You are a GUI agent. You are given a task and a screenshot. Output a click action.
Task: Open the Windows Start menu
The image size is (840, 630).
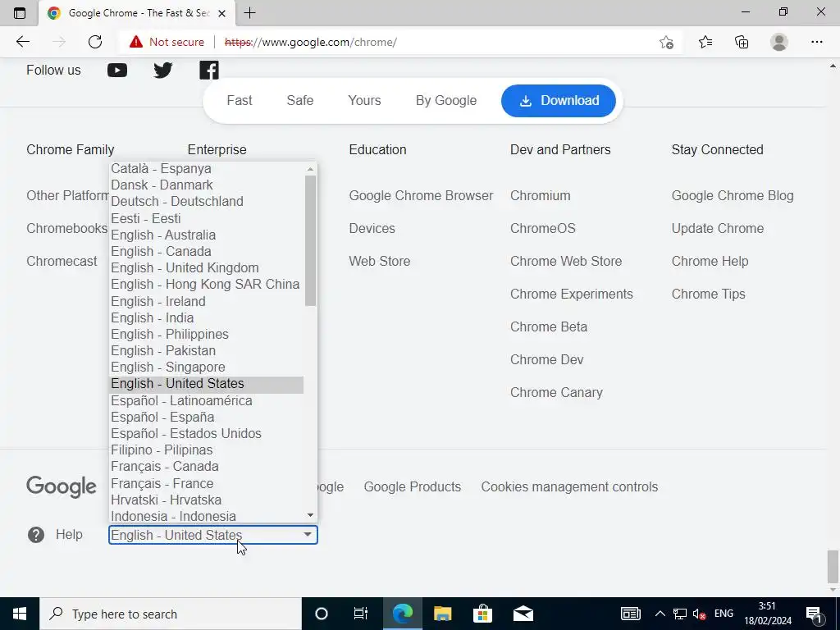point(20,614)
